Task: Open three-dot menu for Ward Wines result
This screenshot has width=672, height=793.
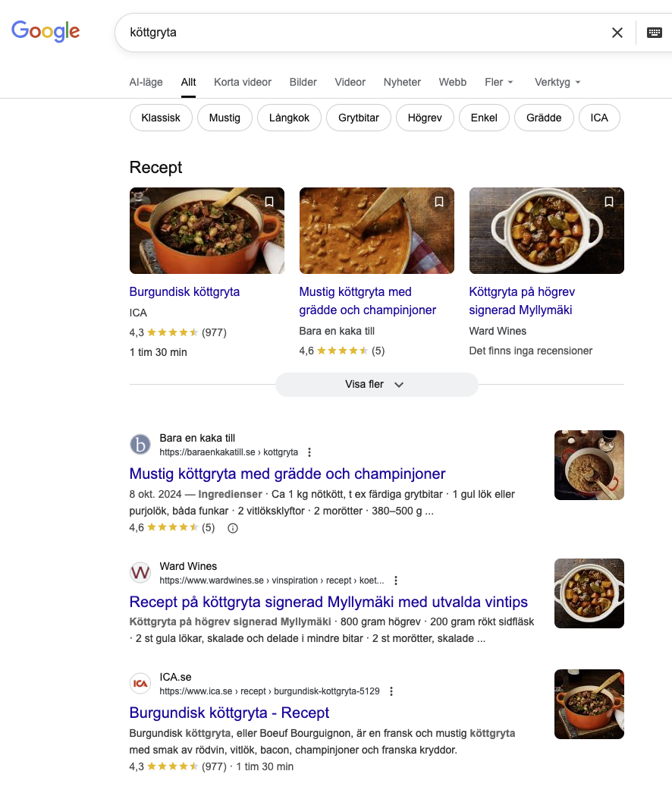Action: (396, 581)
